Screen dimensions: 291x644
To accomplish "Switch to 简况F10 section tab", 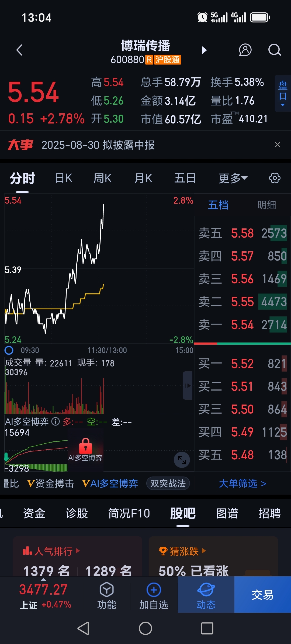I will (x=129, y=513).
